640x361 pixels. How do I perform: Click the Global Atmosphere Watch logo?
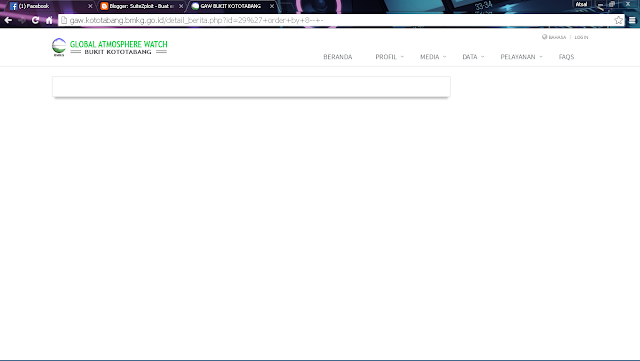point(110,47)
